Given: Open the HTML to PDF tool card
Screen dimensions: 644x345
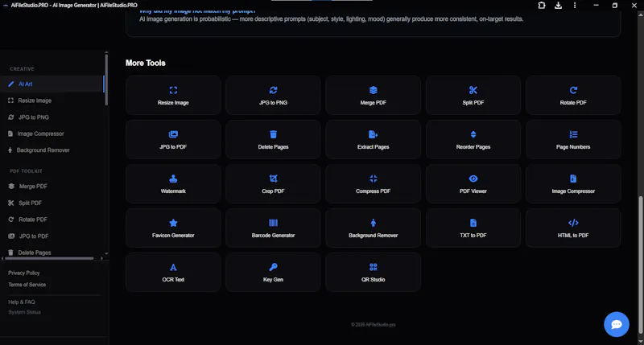Looking at the screenshot, I should pyautogui.click(x=573, y=228).
